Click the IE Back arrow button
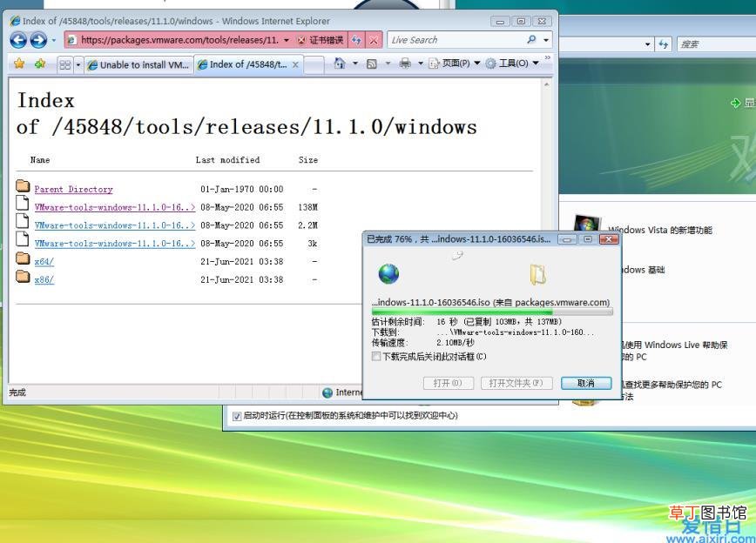This screenshot has width=756, height=543. [18, 40]
